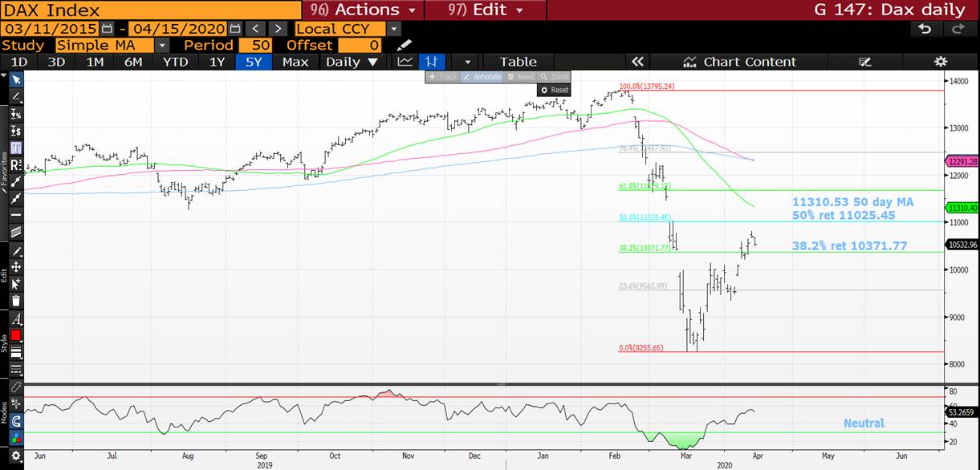This screenshot has height=470, width=980.
Task: Set range to 6M
Action: coord(133,62)
